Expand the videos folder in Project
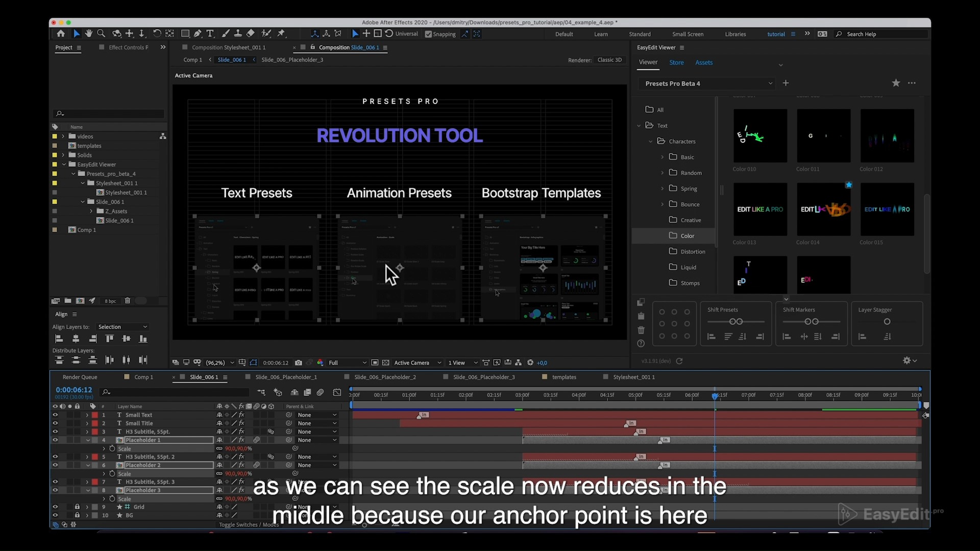980x551 pixels. pyautogui.click(x=63, y=136)
